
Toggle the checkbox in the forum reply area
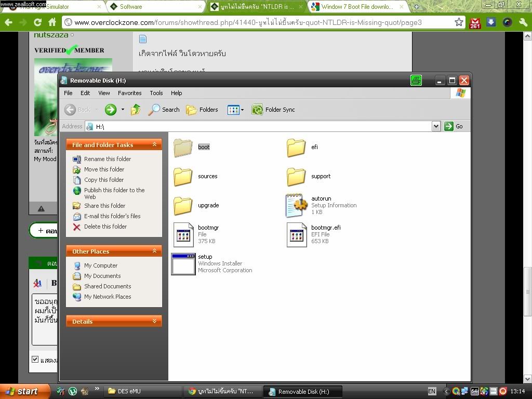click(x=35, y=360)
